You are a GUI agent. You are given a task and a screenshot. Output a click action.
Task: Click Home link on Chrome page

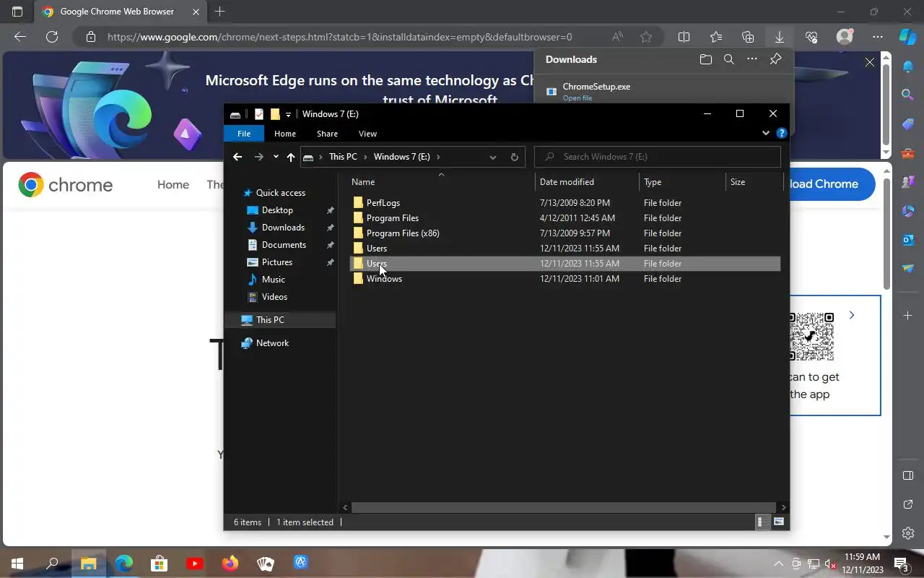click(173, 185)
